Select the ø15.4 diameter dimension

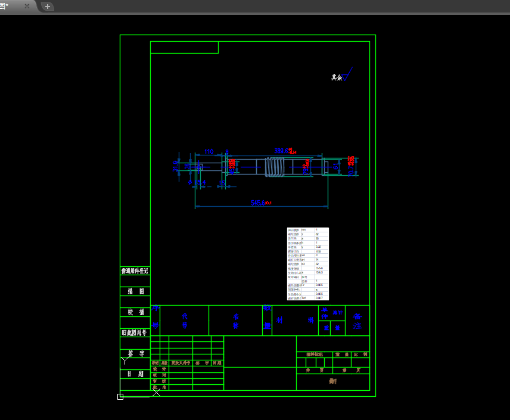coord(197,182)
